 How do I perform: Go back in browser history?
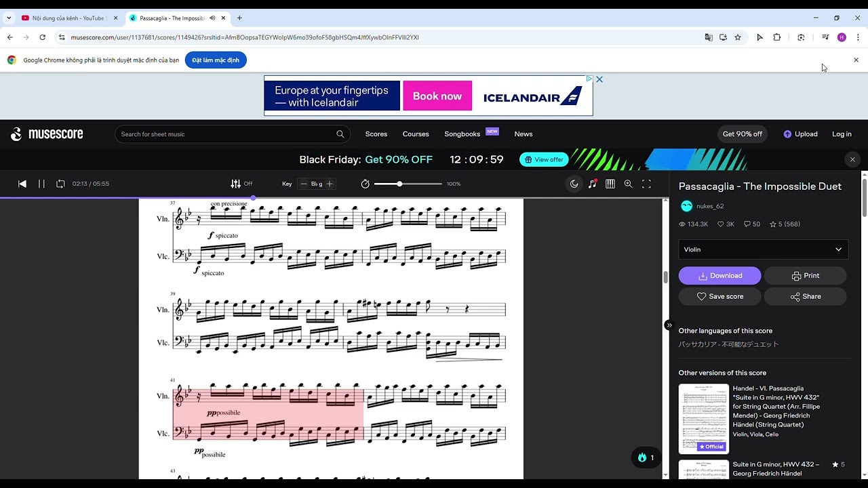click(x=10, y=37)
